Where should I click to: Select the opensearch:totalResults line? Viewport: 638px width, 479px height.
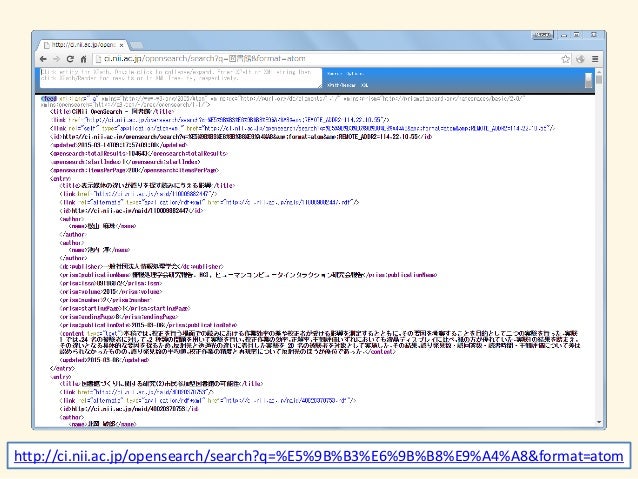pos(139,153)
